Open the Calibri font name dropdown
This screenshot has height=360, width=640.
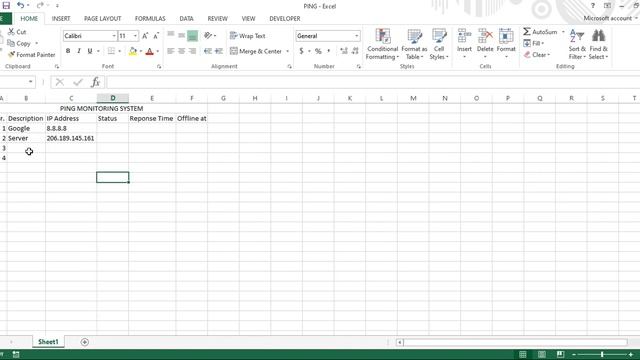(x=114, y=36)
